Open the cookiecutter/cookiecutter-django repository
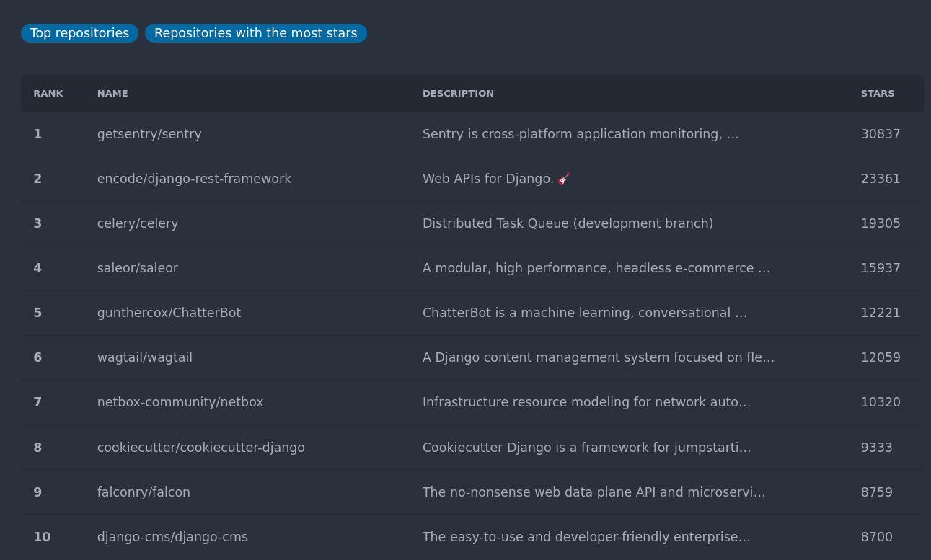This screenshot has height=560, width=931. tap(200, 448)
